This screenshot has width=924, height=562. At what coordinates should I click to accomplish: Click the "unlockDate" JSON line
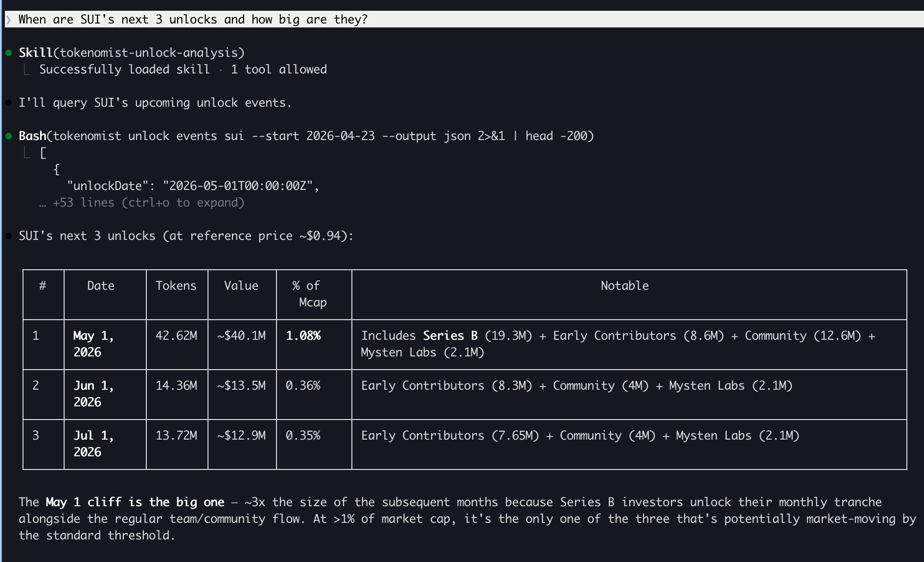click(x=193, y=186)
